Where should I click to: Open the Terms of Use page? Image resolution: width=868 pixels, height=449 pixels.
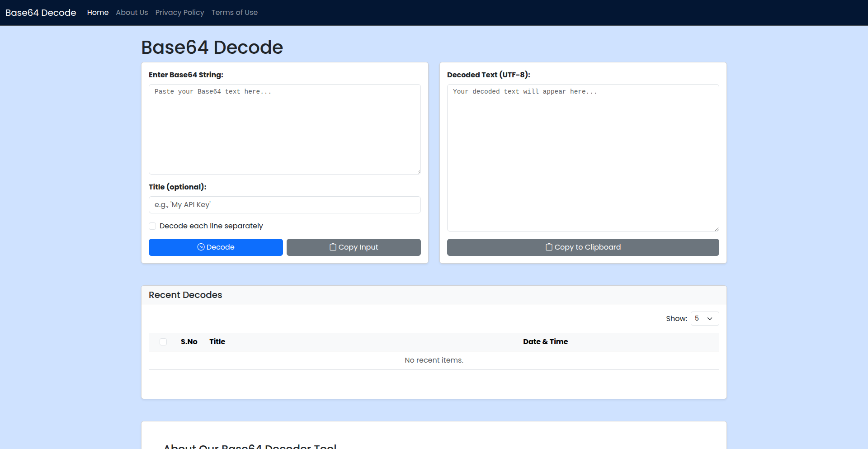234,13
